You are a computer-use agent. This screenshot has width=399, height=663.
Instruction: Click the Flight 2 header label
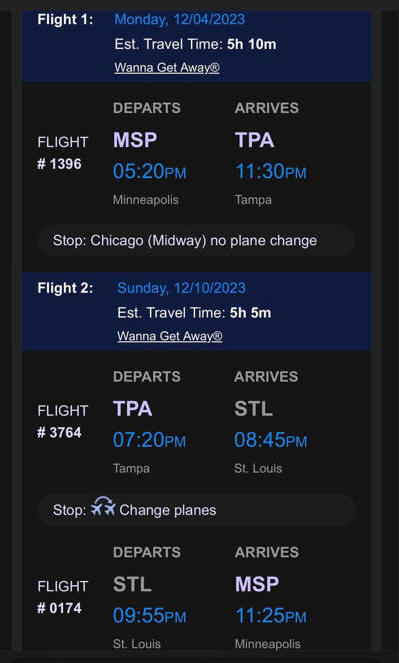[66, 288]
